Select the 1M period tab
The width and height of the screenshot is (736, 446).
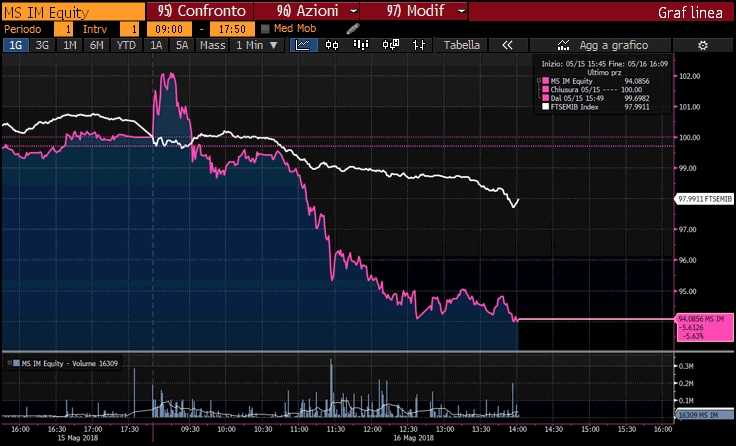[x=69, y=45]
